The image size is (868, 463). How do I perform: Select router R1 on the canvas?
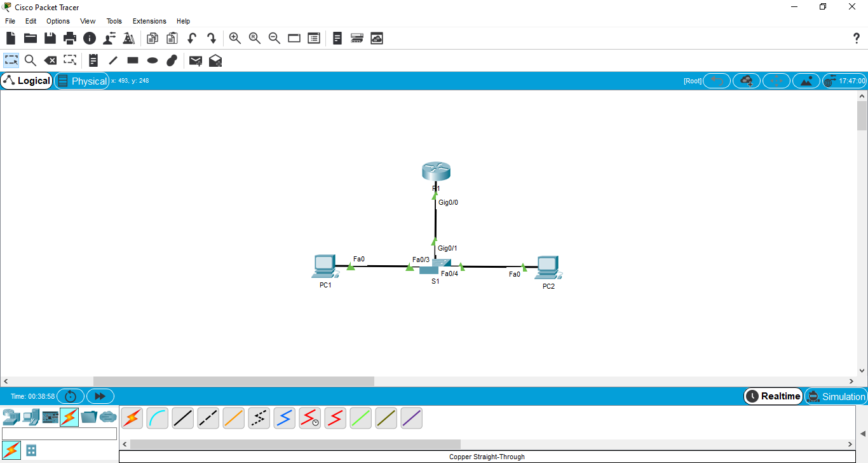[436, 171]
